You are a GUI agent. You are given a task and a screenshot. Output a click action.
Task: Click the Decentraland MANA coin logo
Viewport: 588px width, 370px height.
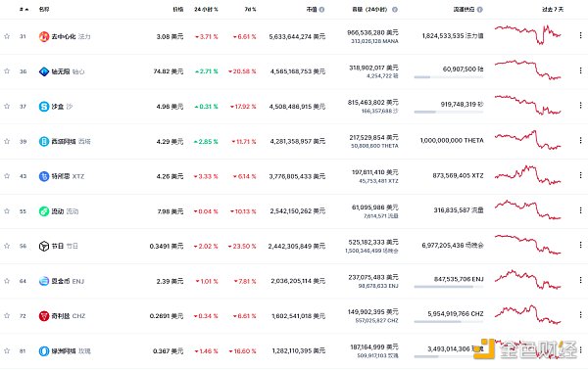pyautogui.click(x=44, y=36)
